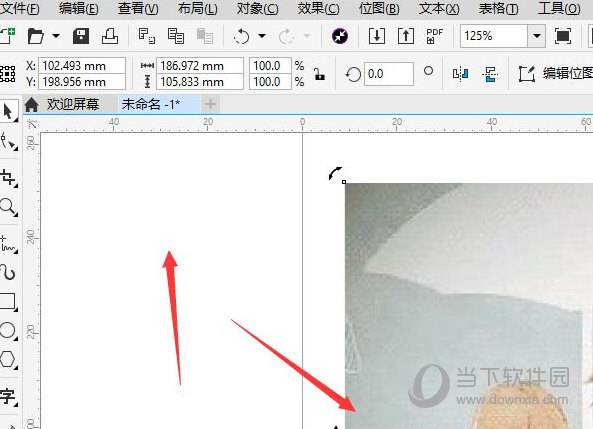
Task: Click the round search content icon
Action: pyautogui.click(x=340, y=36)
